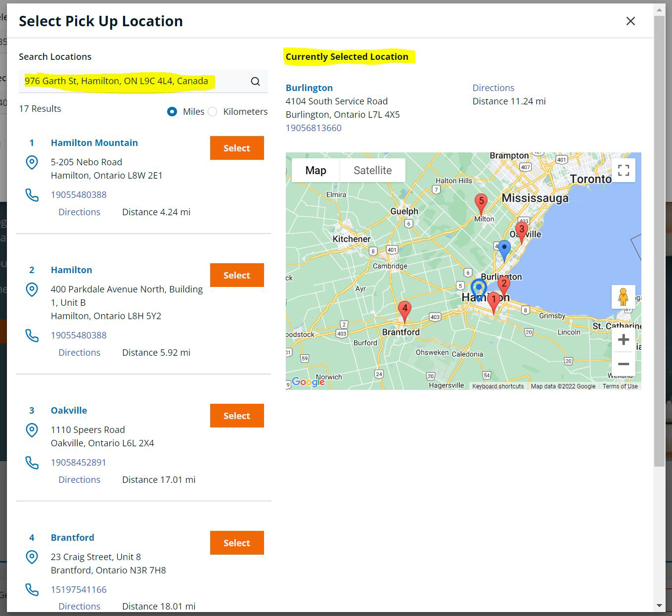Viewport: 672px width, 616px height.
Task: Click the blue outlined search-origin marker at Hamilton
Action: [479, 289]
